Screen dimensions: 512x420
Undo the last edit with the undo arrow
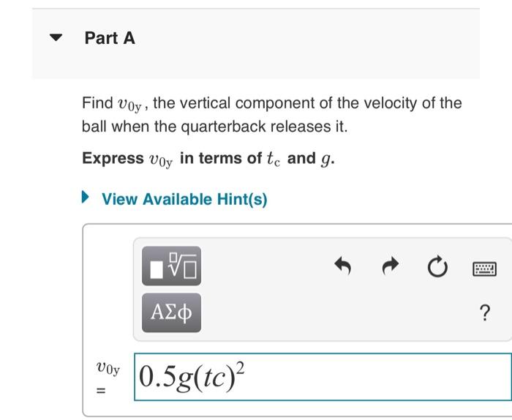click(343, 266)
